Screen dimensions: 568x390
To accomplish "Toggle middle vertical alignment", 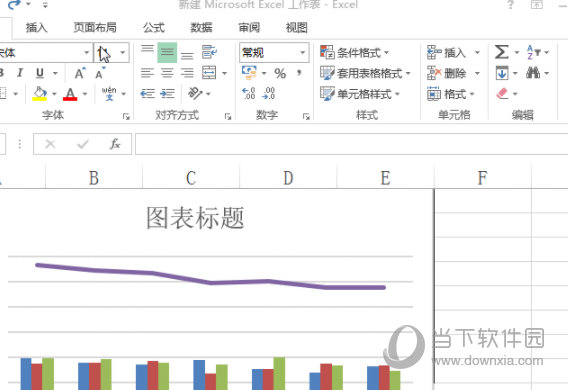I will 167,53.
